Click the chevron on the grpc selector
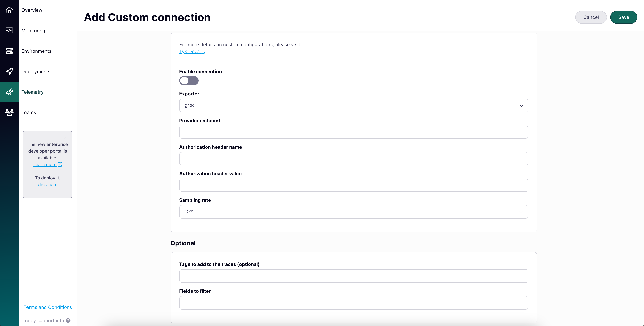 [522, 105]
